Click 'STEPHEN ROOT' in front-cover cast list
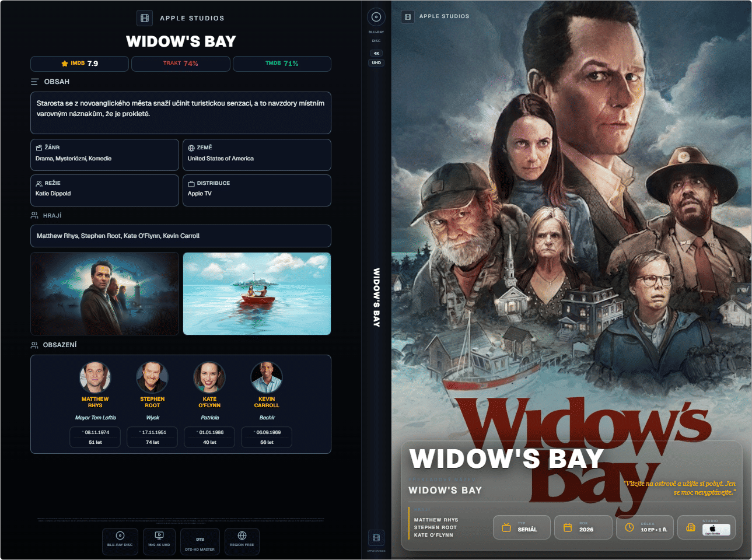 click(435, 527)
